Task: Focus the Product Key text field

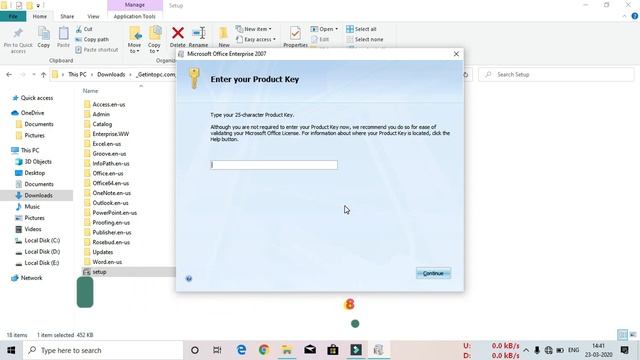Action: click(274, 164)
